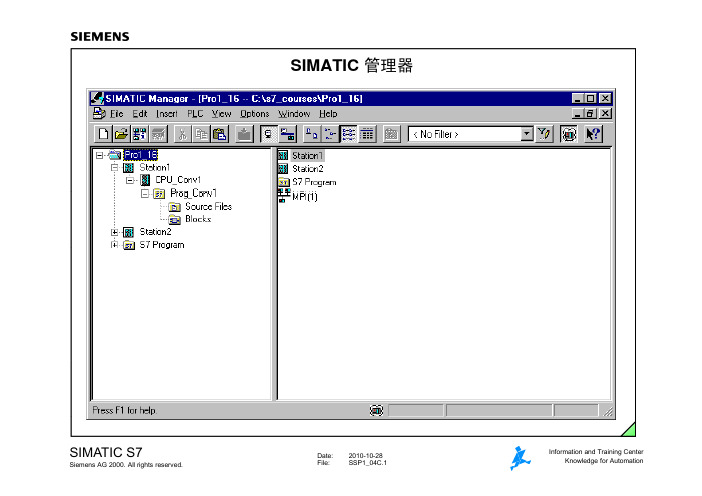Click the window resize grip corner
The image size is (702, 496).
pos(608,411)
